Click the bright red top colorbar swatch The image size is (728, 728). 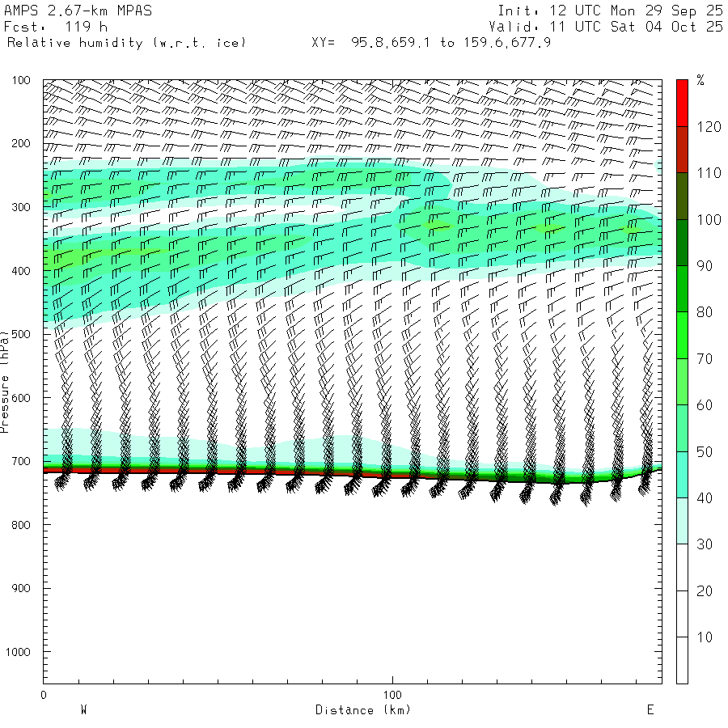682,103
